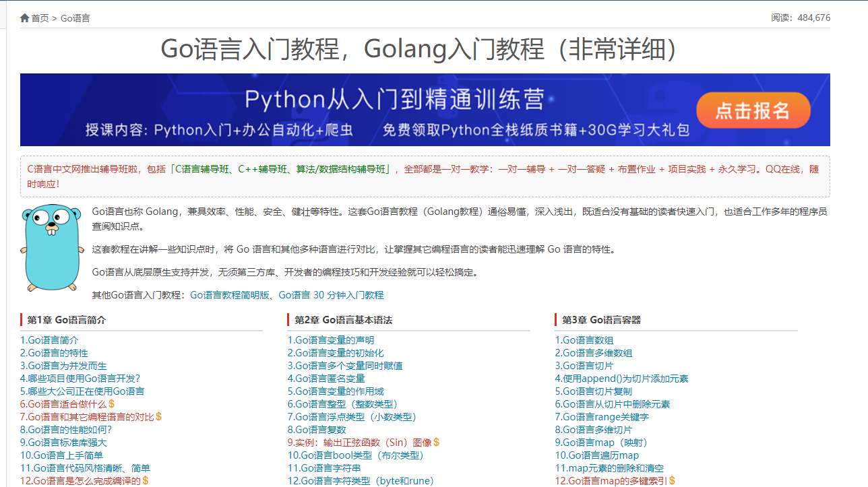Screen dimensions: 868x487
Task: Open lesson 12.Go语言字符类型（byte和rune）
Action: [361, 481]
